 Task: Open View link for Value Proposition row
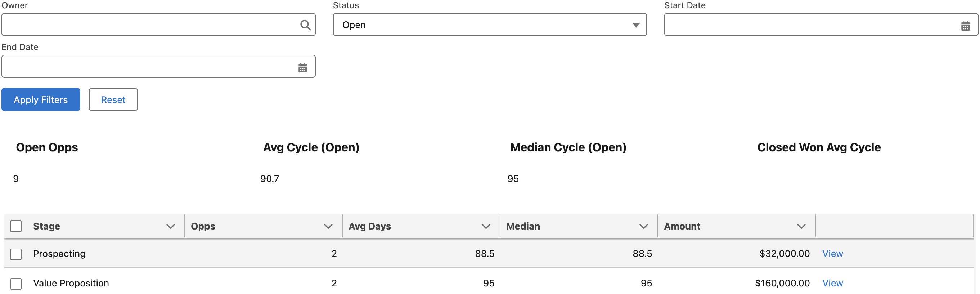832,283
